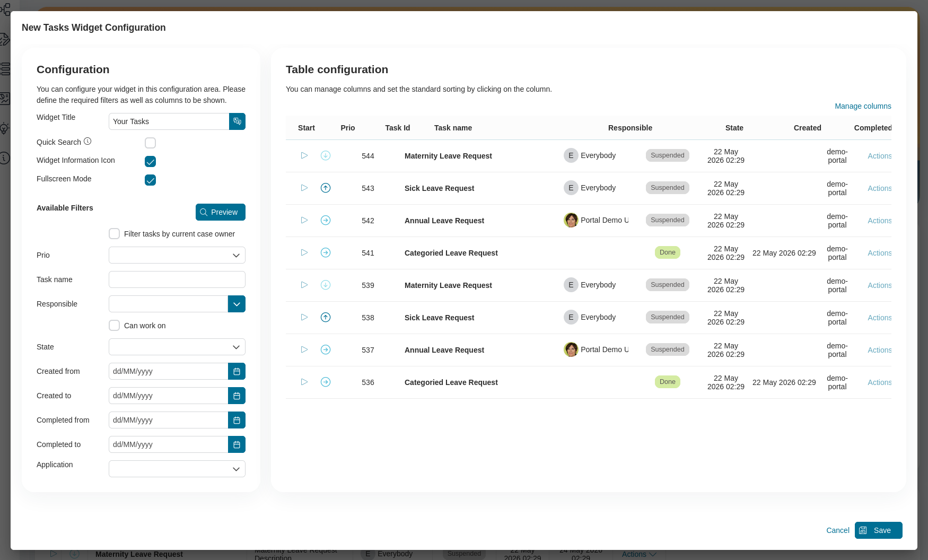This screenshot has height=560, width=928.
Task: Sort by the Task Id column header
Action: point(398,128)
